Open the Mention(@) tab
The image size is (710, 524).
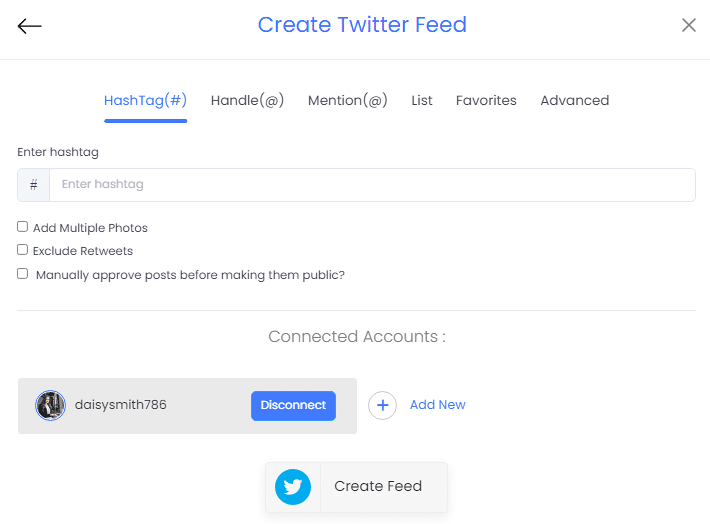pos(348,100)
